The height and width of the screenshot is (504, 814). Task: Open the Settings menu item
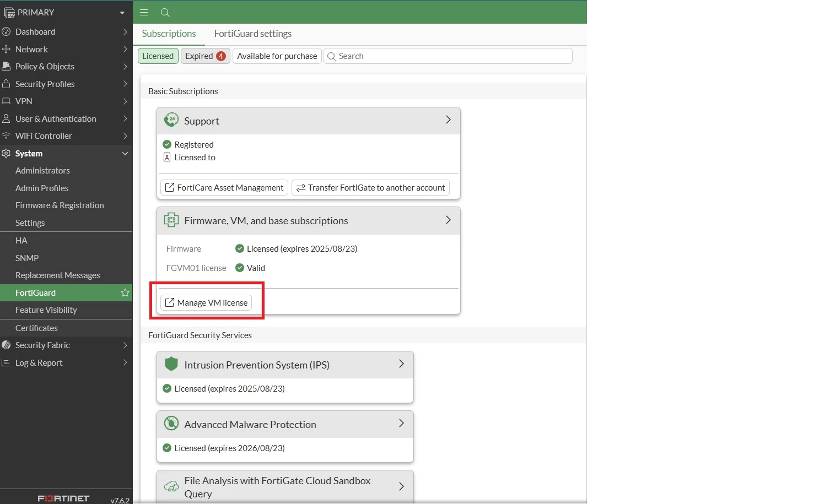[30, 223]
